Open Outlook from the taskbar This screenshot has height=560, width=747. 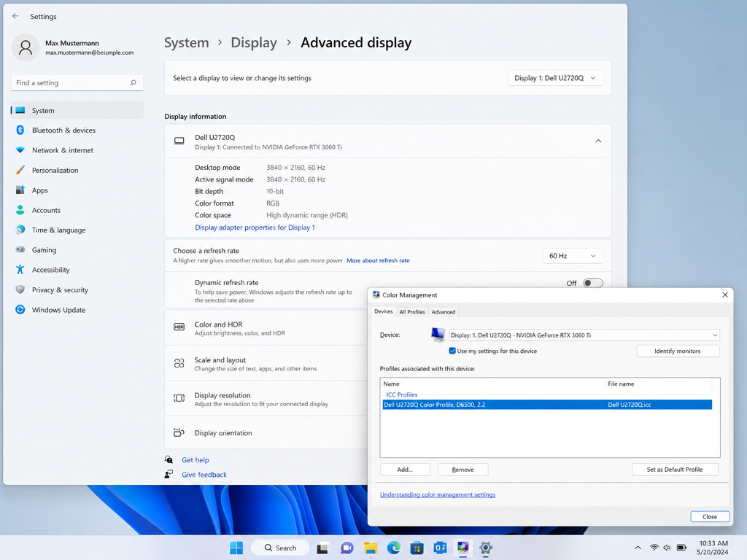coord(440,548)
